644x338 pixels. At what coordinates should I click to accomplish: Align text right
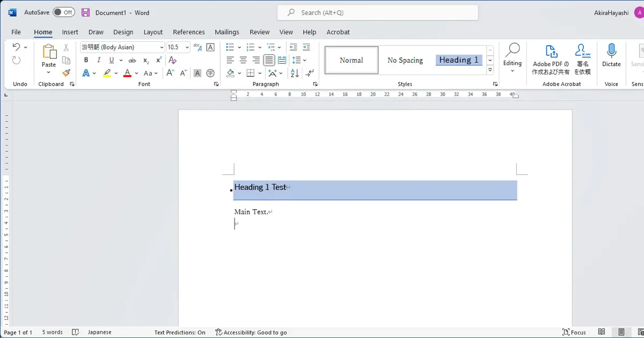pyautogui.click(x=256, y=60)
